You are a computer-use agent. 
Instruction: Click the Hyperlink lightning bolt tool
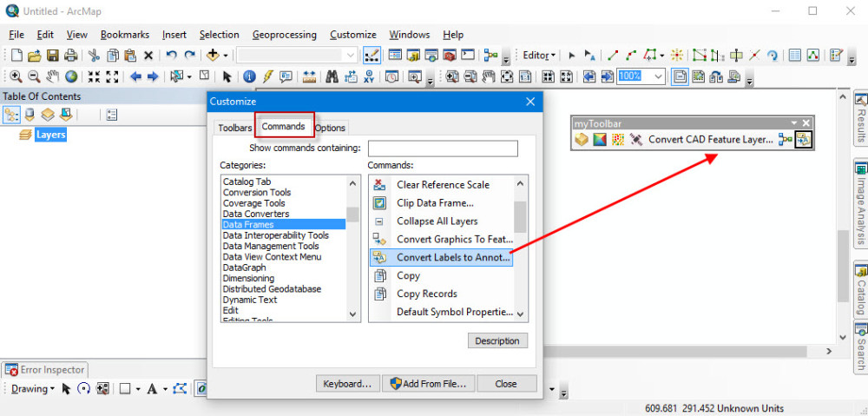click(x=268, y=76)
